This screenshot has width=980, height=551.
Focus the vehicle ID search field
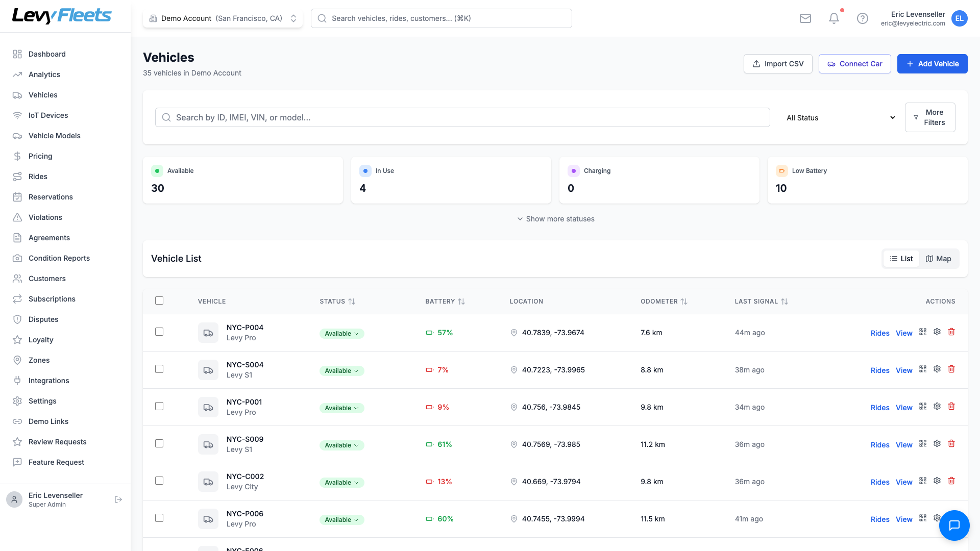462,117
